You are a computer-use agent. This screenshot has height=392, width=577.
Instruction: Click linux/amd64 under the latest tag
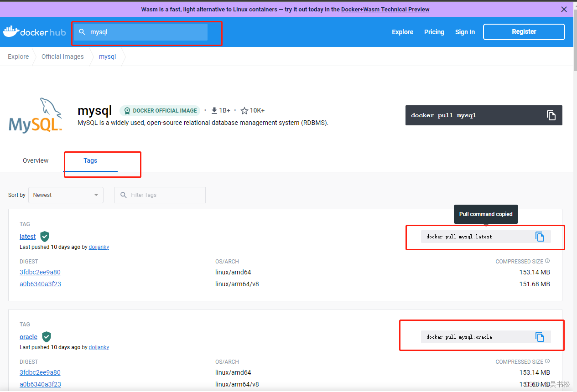233,272
